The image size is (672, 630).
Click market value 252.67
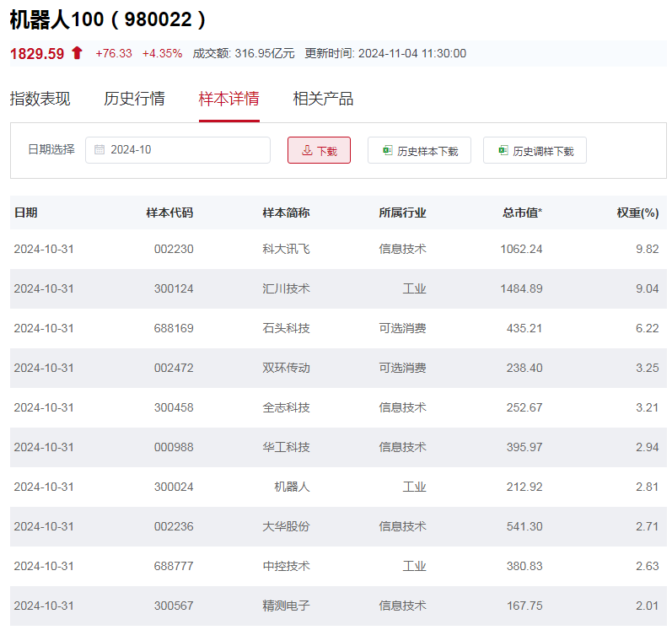[x=524, y=407]
